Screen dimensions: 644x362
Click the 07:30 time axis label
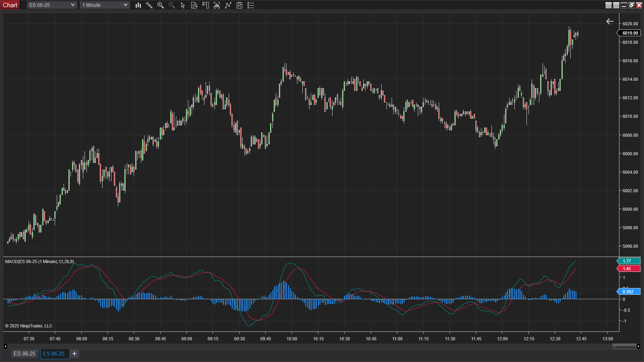tap(29, 339)
